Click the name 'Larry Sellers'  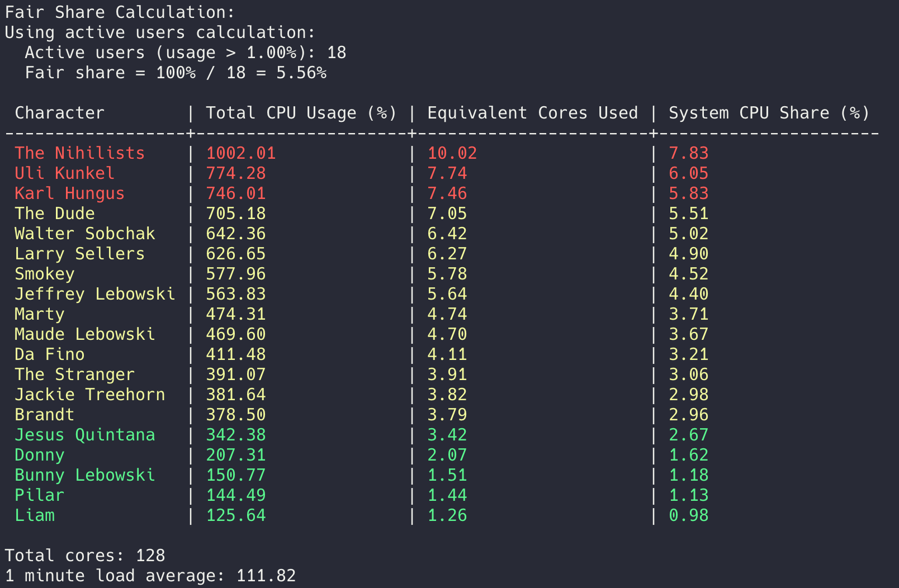coord(80,254)
